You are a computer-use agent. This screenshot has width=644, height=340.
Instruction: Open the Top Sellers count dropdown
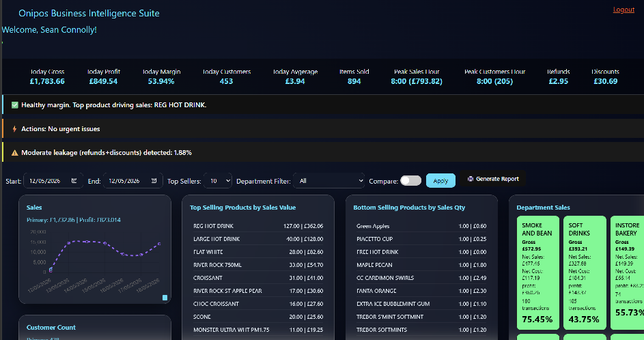(218, 181)
